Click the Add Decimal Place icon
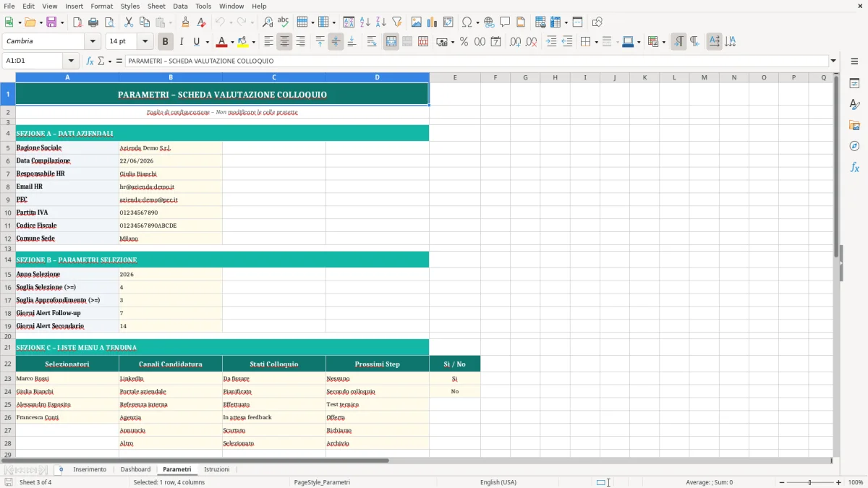This screenshot has width=868, height=488. [516, 42]
